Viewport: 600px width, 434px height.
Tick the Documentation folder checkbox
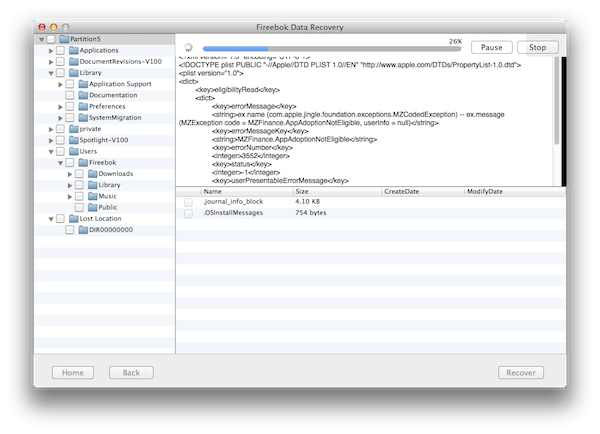70,95
